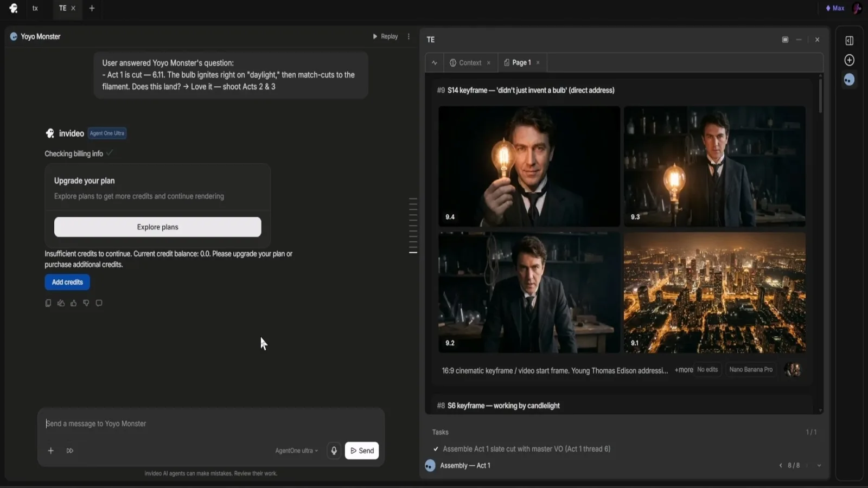Viewport: 868px width, 488px height.
Task: Click the chat minimap scroll indicator
Action: point(413,226)
